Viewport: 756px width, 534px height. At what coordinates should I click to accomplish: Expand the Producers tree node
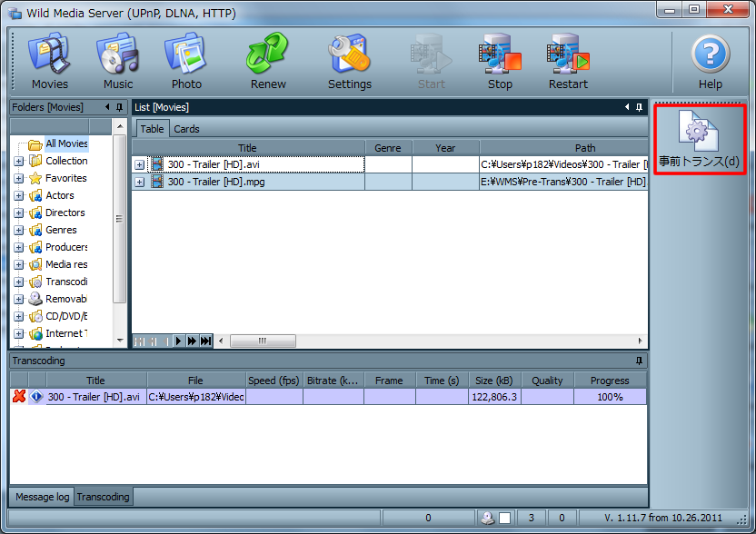point(18,247)
